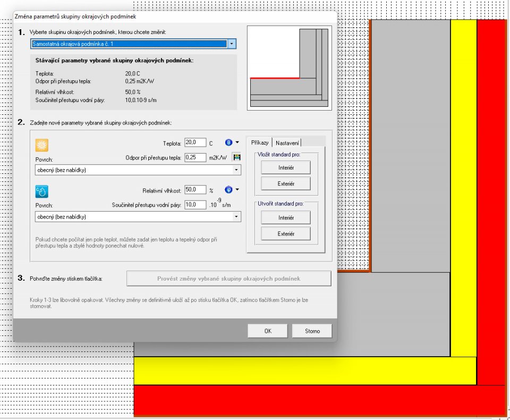Screen dimensions: 510x420
Task: Expand the arrow next to theta icon
Action: click(237, 142)
